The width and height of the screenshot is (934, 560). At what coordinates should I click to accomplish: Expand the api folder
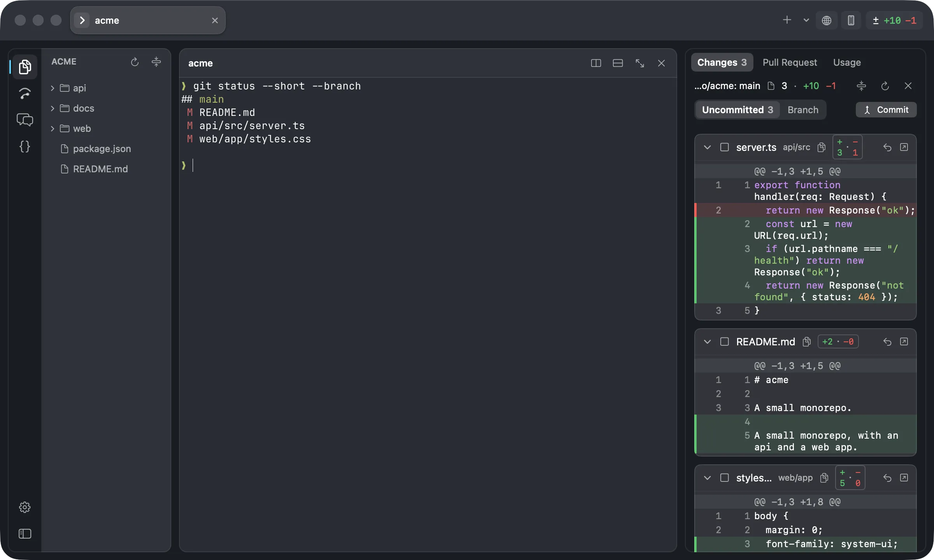[53, 88]
